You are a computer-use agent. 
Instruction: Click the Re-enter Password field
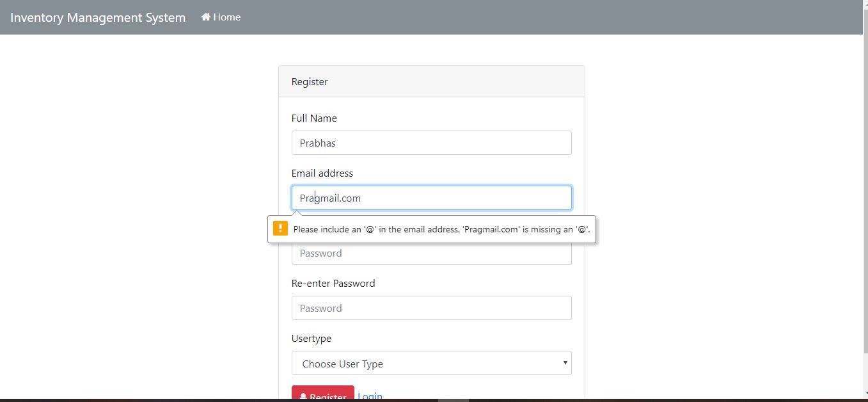(431, 308)
